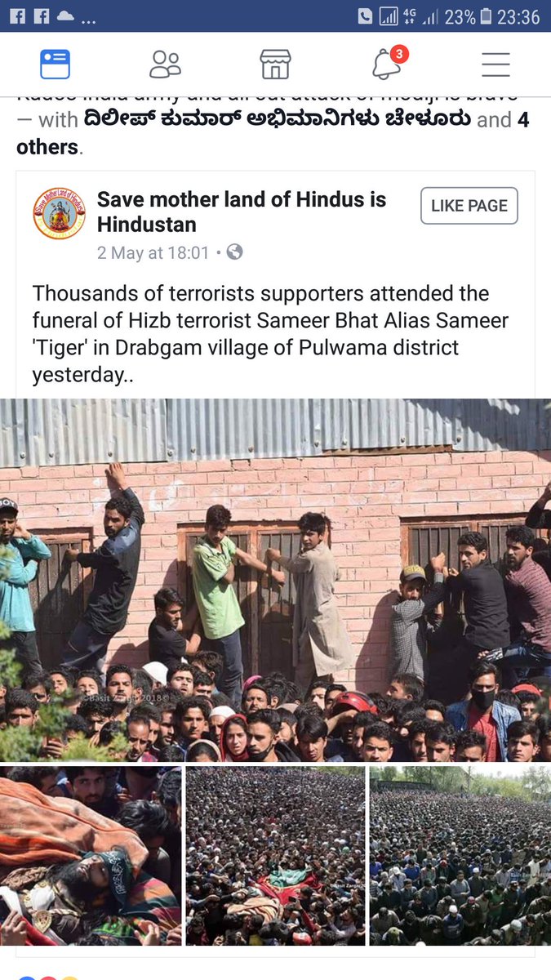Open the Friends/Groups tab icon
Screen dimensions: 551x980
pyautogui.click(x=165, y=64)
